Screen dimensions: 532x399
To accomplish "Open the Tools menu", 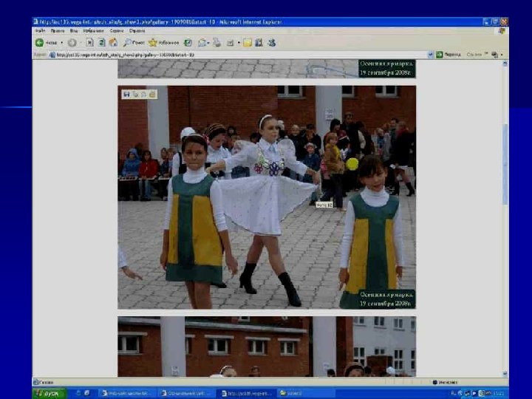I will (117, 31).
